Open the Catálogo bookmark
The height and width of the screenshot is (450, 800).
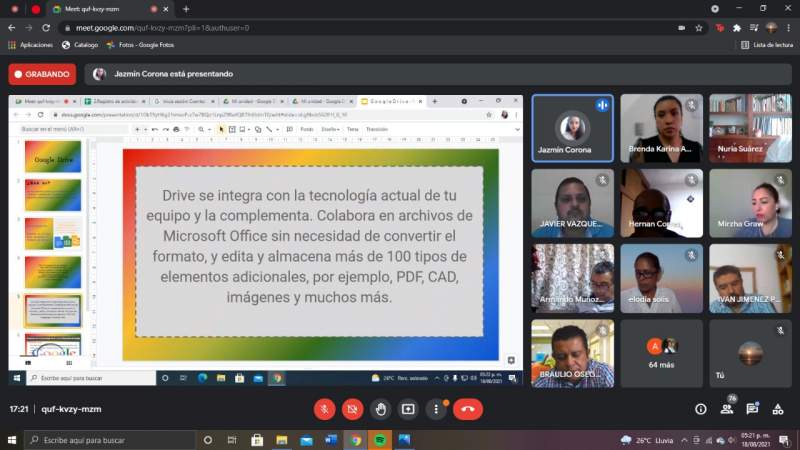pos(80,45)
